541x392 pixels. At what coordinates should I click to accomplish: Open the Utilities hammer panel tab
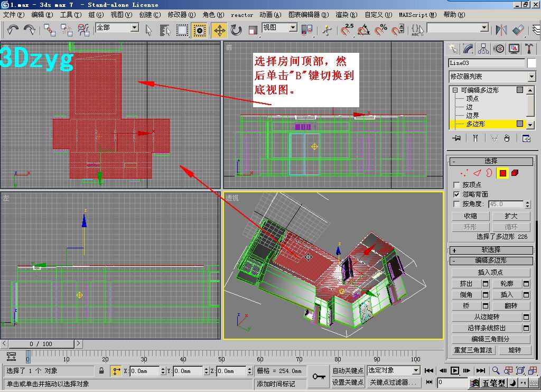coord(529,49)
